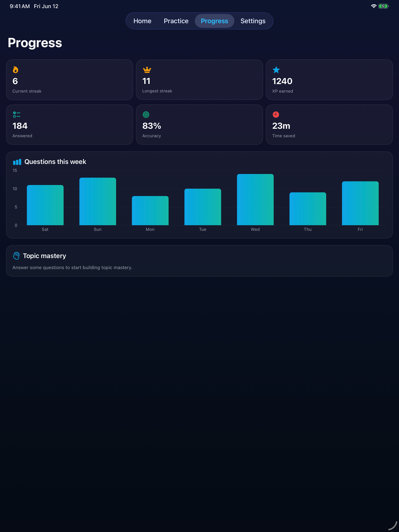This screenshot has height=532, width=399.
Task: Switch to the Practice tab
Action: pyautogui.click(x=176, y=21)
